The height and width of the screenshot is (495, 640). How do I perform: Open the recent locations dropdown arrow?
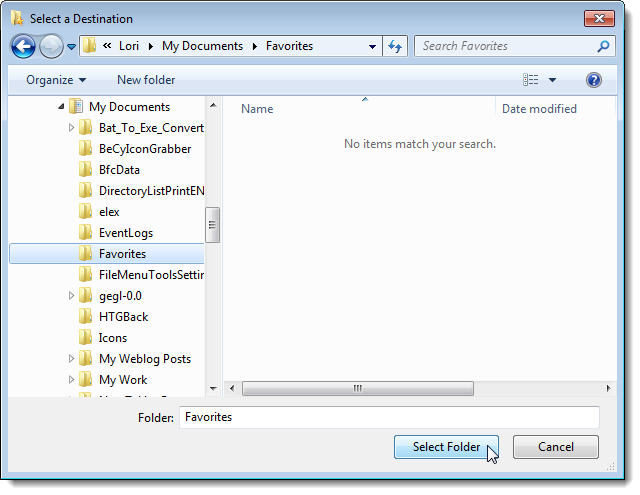pyautogui.click(x=71, y=47)
